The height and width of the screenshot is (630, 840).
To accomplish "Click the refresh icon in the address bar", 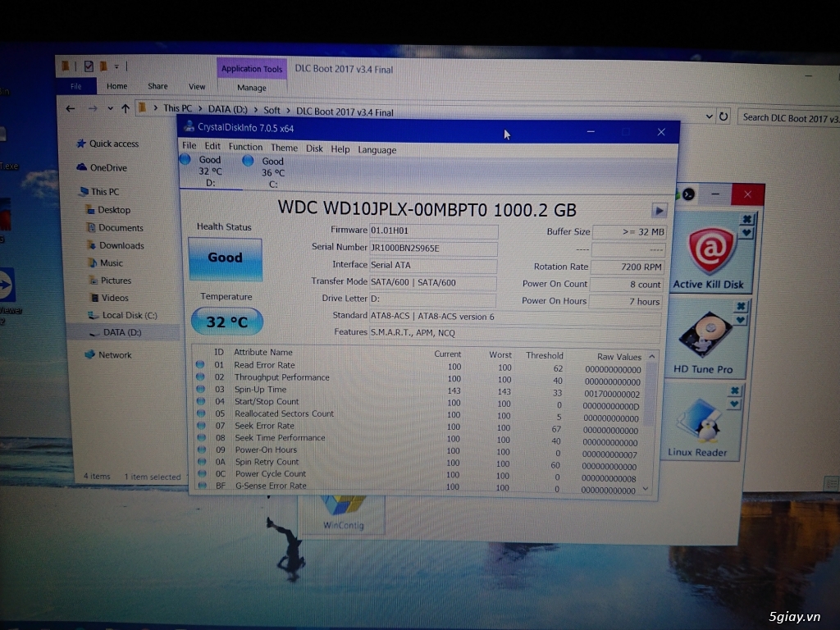I will (723, 116).
